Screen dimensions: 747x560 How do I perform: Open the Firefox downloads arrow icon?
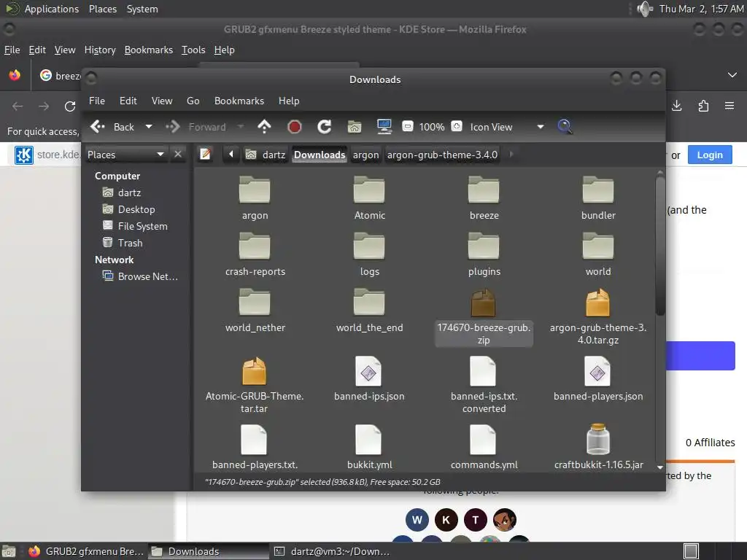(x=676, y=106)
